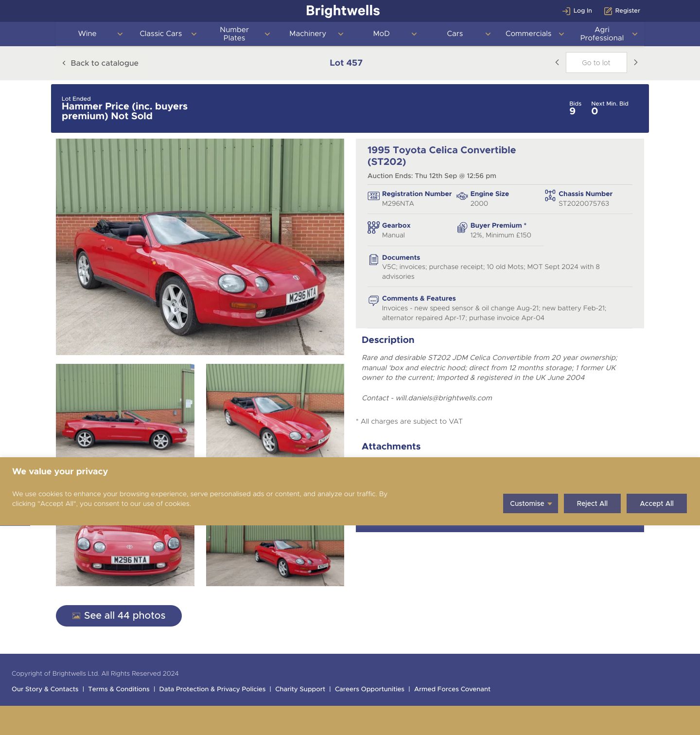Expand the Commercials menu chevron

[x=561, y=34]
